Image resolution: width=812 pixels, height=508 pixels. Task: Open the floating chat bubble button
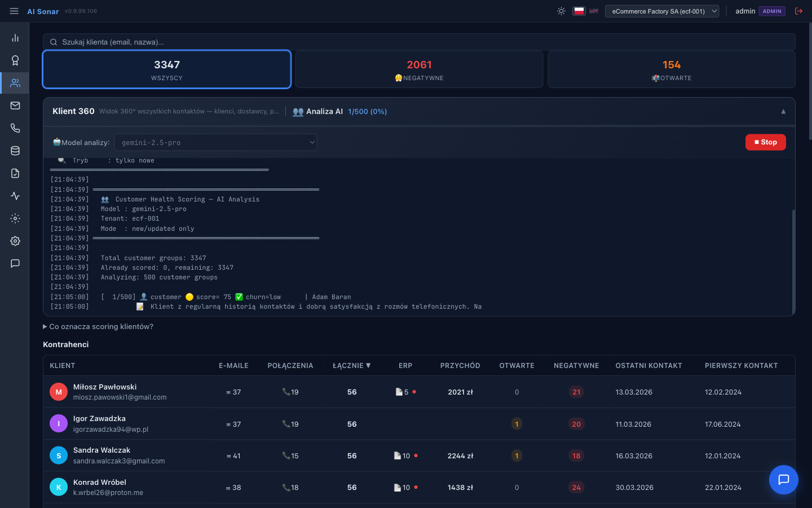coord(783,480)
